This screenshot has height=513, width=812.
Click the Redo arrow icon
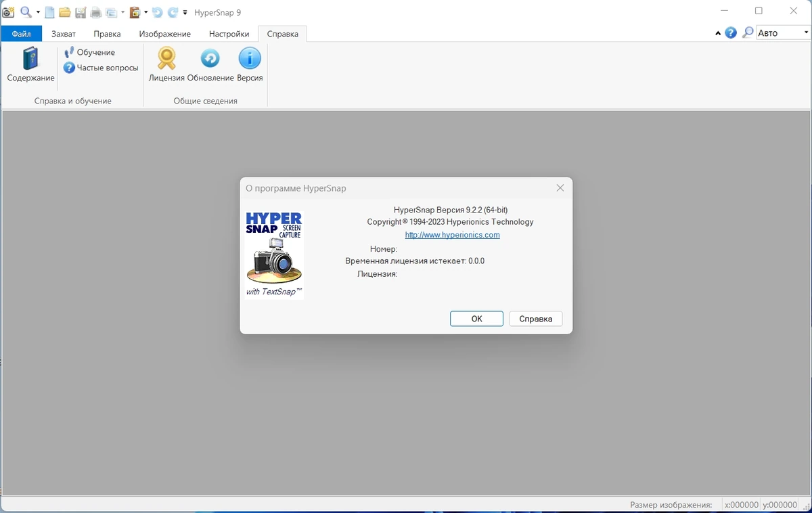pyautogui.click(x=173, y=12)
